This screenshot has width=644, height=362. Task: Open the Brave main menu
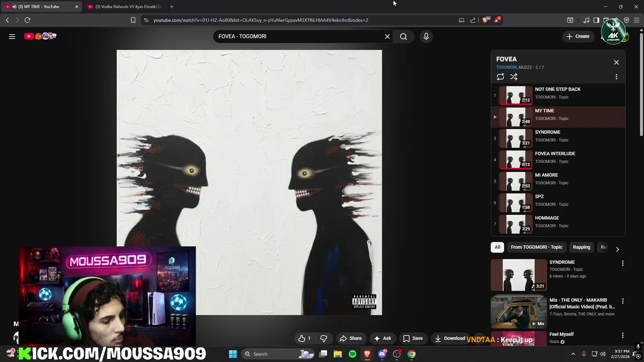pos(636,20)
